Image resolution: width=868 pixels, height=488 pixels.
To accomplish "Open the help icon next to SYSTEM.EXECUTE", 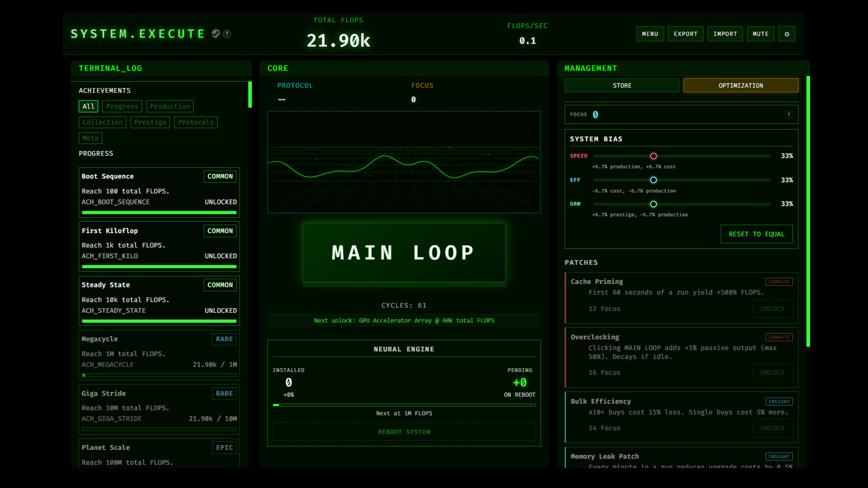I will click(x=227, y=34).
